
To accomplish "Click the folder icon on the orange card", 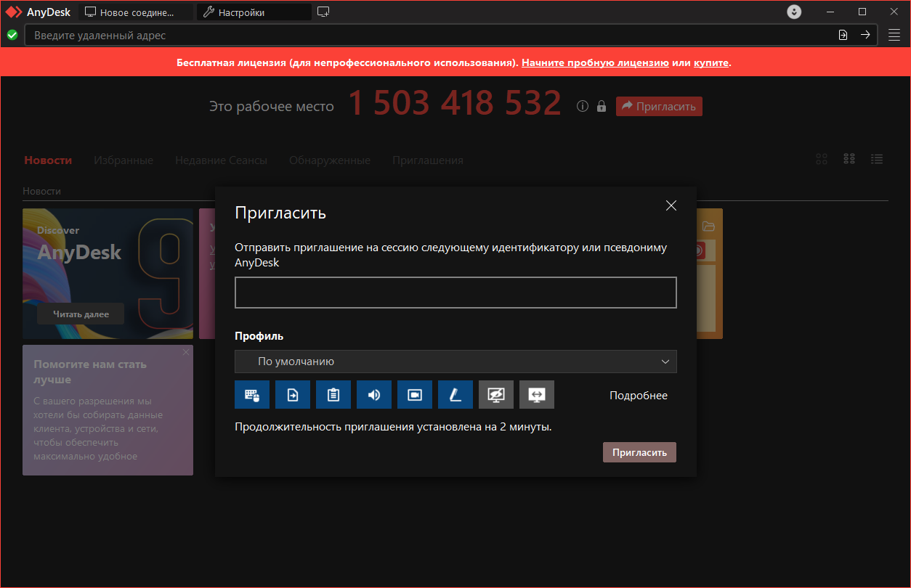I will (x=708, y=226).
